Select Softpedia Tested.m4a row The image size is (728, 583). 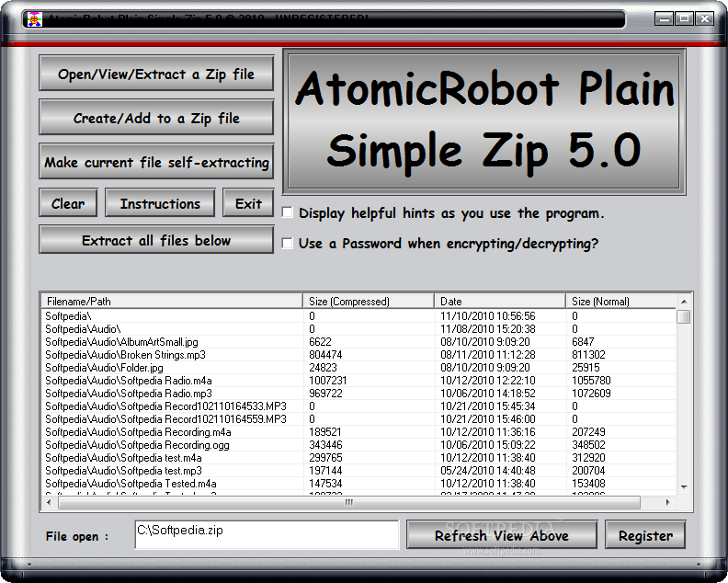(358, 484)
